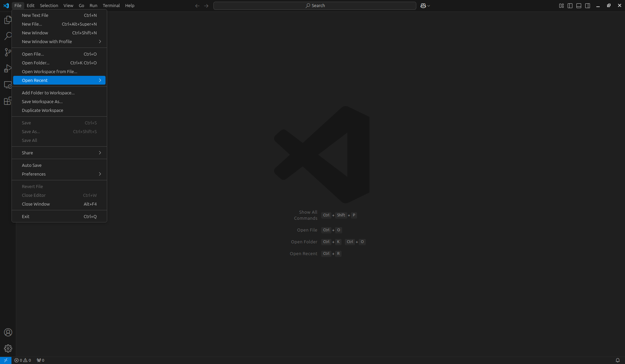
Task: Choose Duplicate Workspace entry
Action: coord(59,110)
